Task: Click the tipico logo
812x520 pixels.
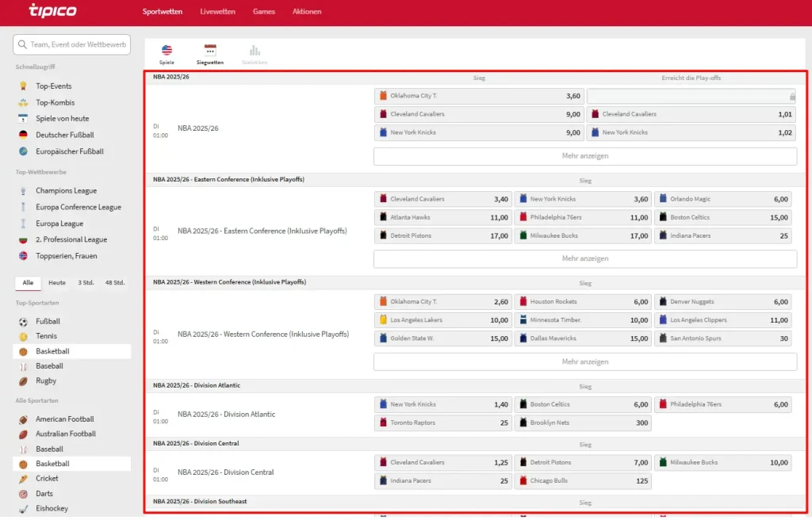Action: 52,10
